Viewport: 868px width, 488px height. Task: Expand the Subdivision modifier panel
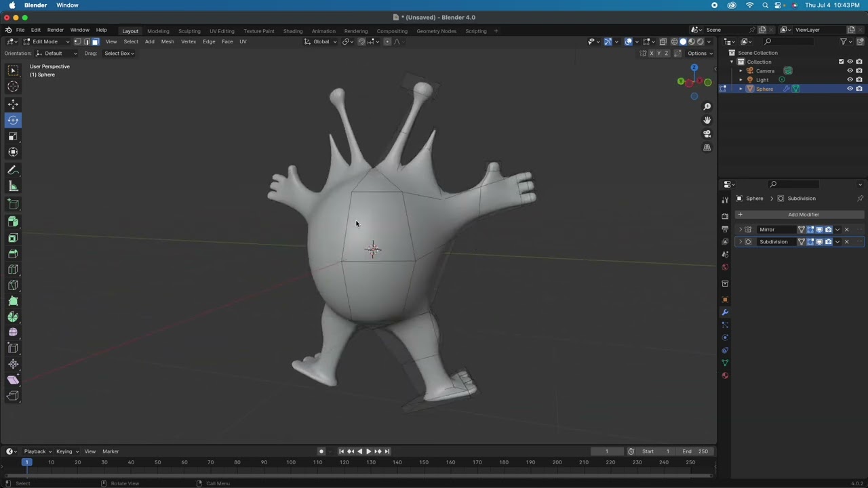740,242
